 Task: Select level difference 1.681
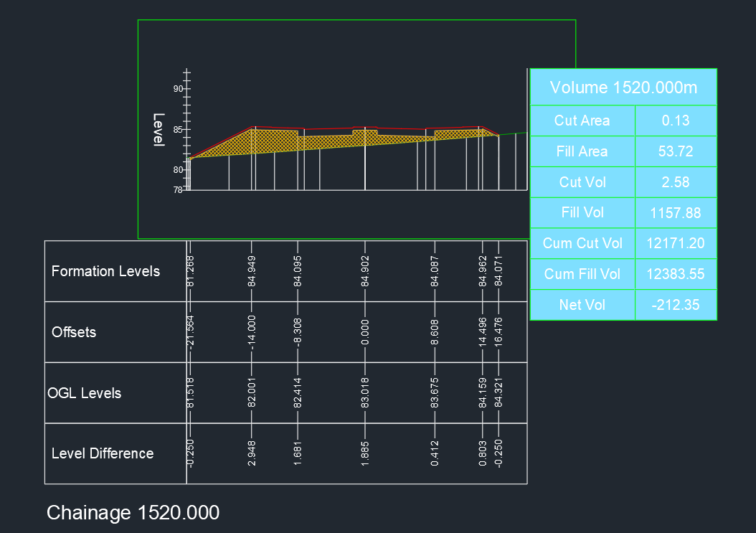[298, 453]
